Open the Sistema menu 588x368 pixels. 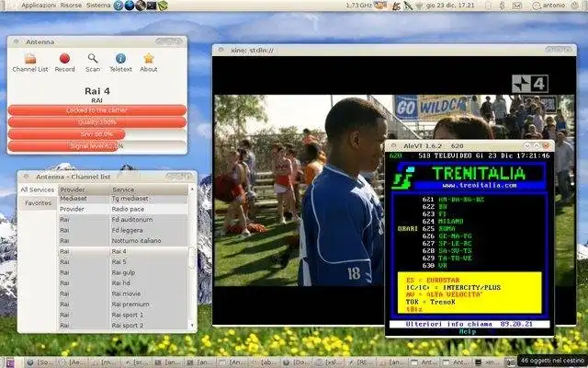[98, 6]
